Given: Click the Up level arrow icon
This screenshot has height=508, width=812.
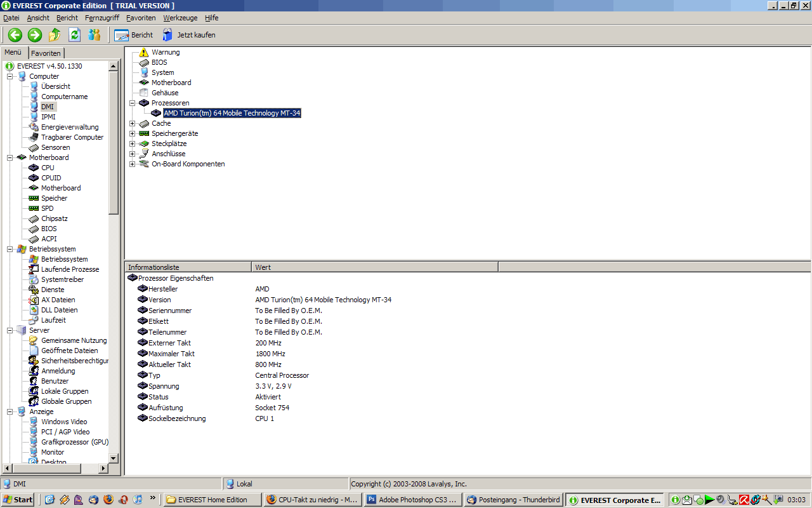Looking at the screenshot, I should tap(55, 35).
